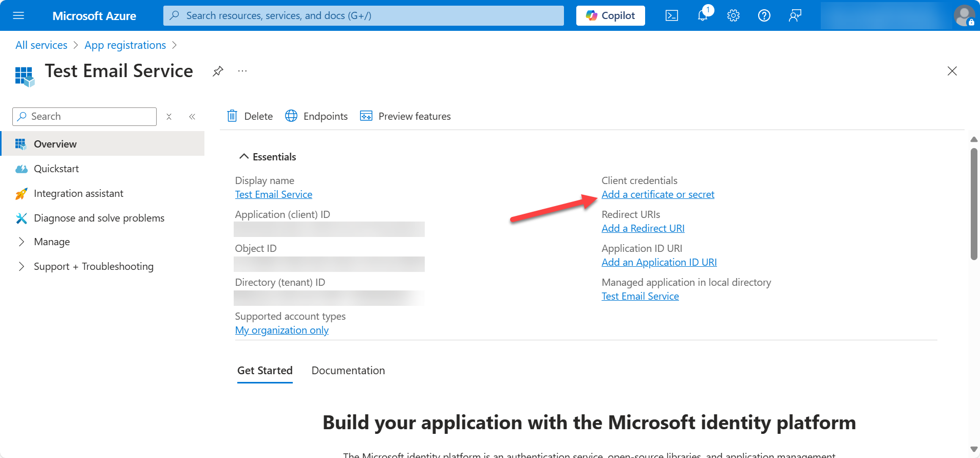Click the Test Email Service page title

[119, 71]
